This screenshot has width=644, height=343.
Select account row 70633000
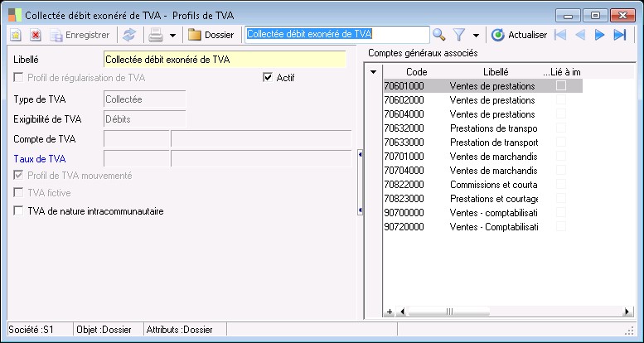pyautogui.click(x=483, y=143)
